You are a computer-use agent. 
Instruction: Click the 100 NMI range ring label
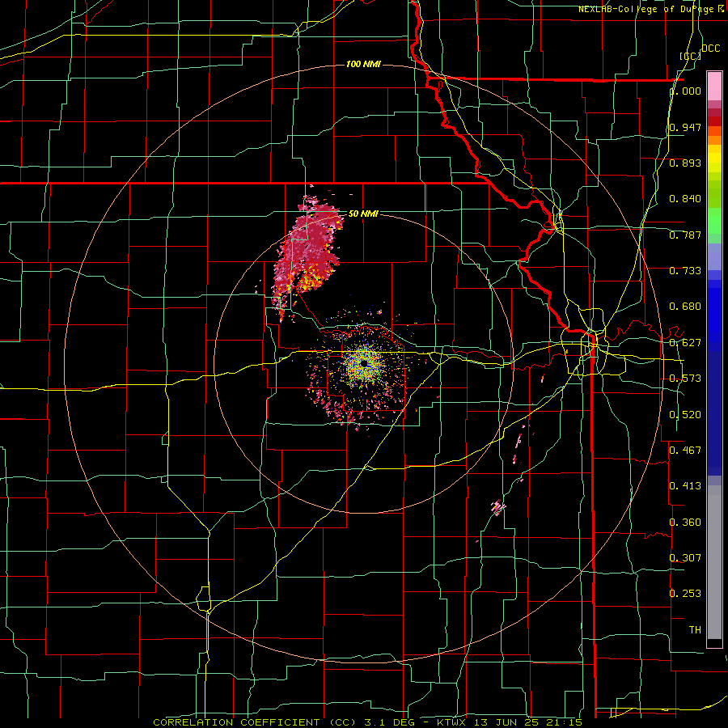click(x=363, y=64)
